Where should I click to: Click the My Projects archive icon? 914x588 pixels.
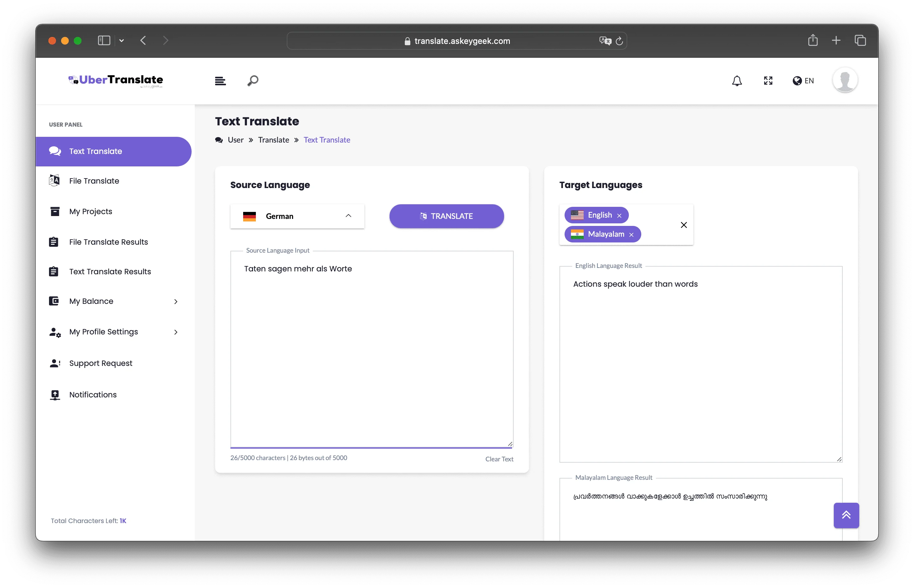55,211
